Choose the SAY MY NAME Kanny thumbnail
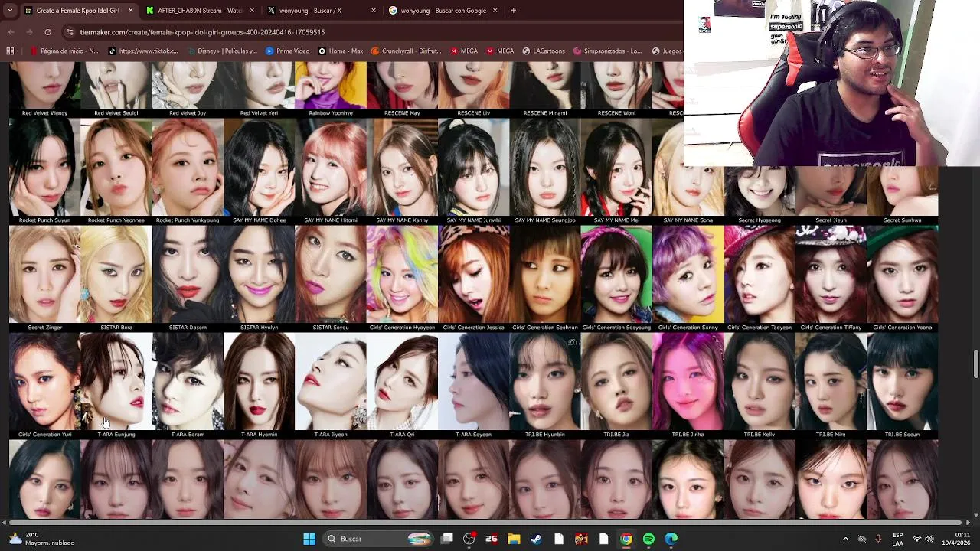The image size is (980, 551). pyautogui.click(x=402, y=167)
